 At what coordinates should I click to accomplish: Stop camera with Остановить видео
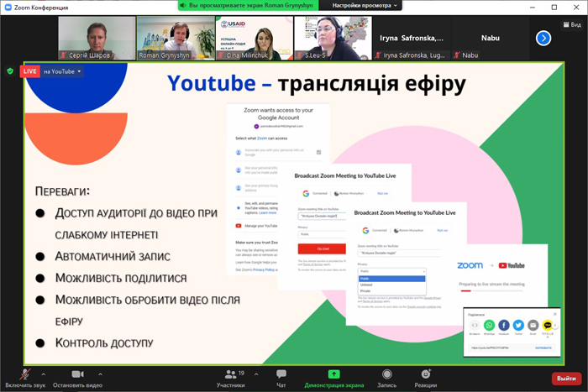click(x=77, y=378)
